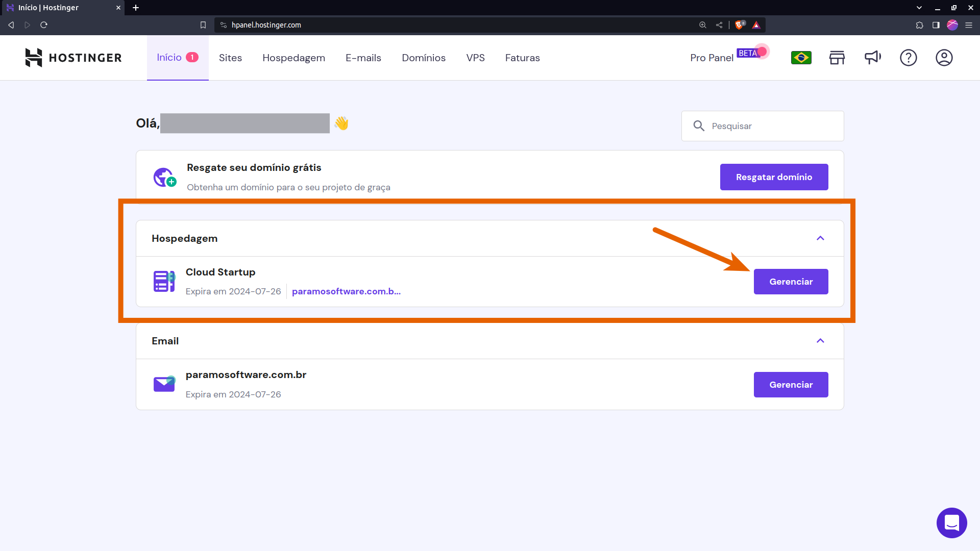Open the Sites menu item

(x=230, y=58)
